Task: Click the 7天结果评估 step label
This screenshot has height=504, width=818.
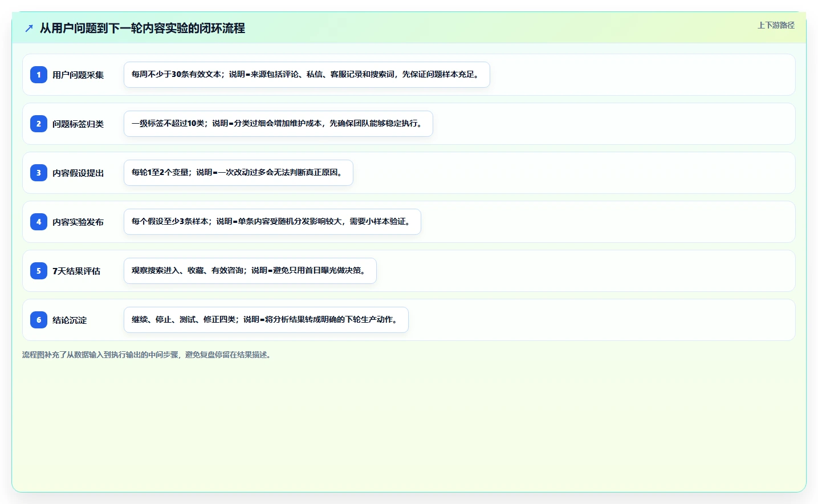Action: coord(76,271)
